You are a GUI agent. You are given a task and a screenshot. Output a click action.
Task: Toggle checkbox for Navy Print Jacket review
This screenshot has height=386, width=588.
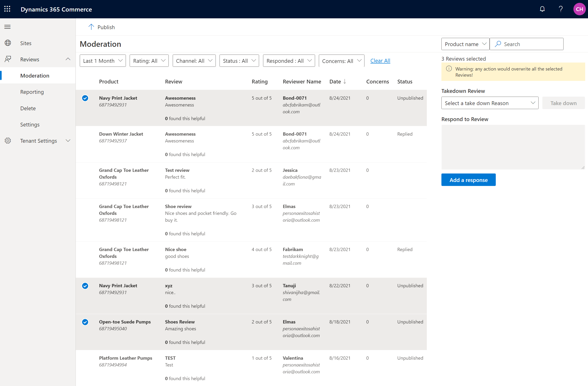point(85,98)
